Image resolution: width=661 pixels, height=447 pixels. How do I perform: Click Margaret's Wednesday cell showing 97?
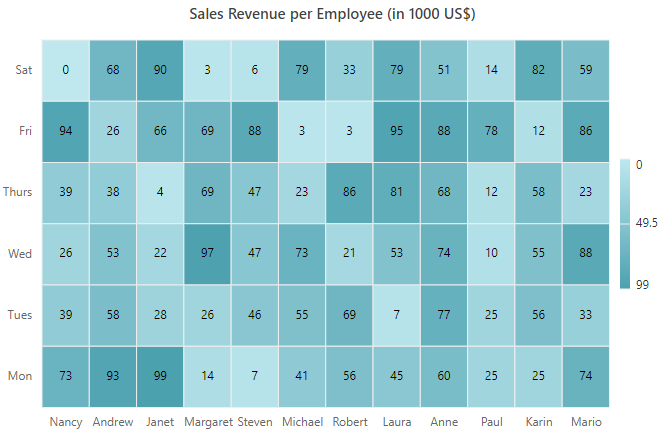207,254
